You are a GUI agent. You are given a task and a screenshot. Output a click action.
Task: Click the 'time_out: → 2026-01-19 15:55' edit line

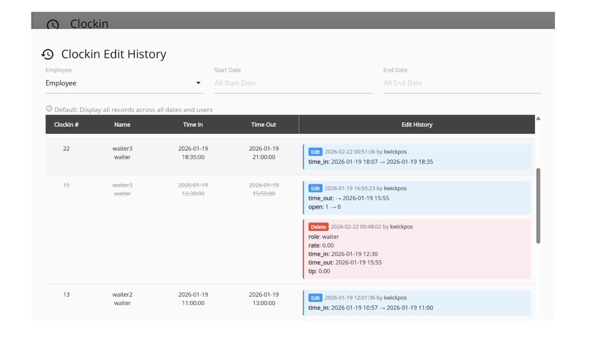[x=349, y=198]
